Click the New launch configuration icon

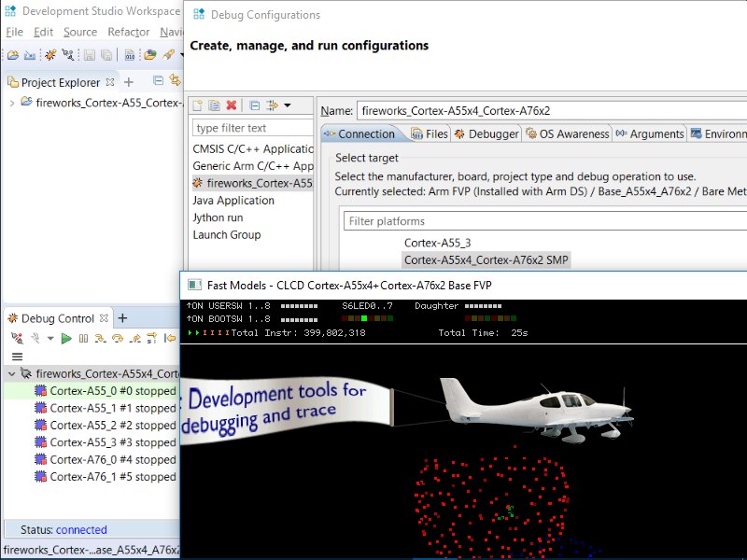click(x=197, y=105)
